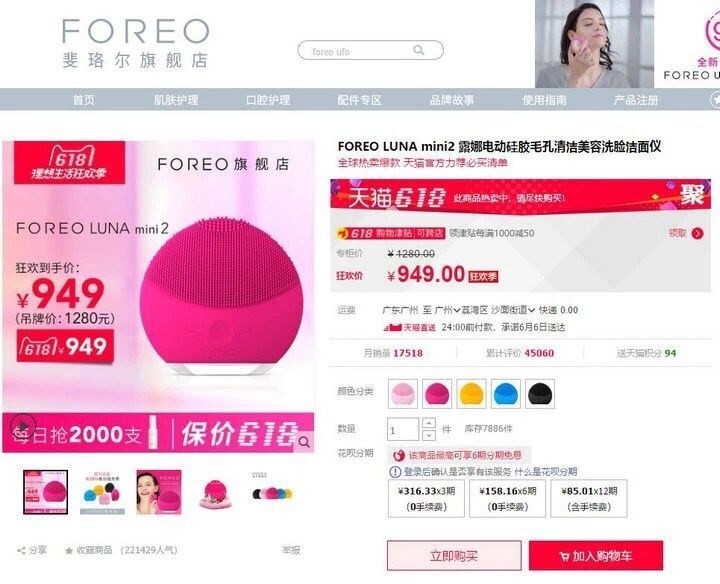Click the FOREO logo in the header
The height and width of the screenshot is (584, 720).
pos(136,43)
